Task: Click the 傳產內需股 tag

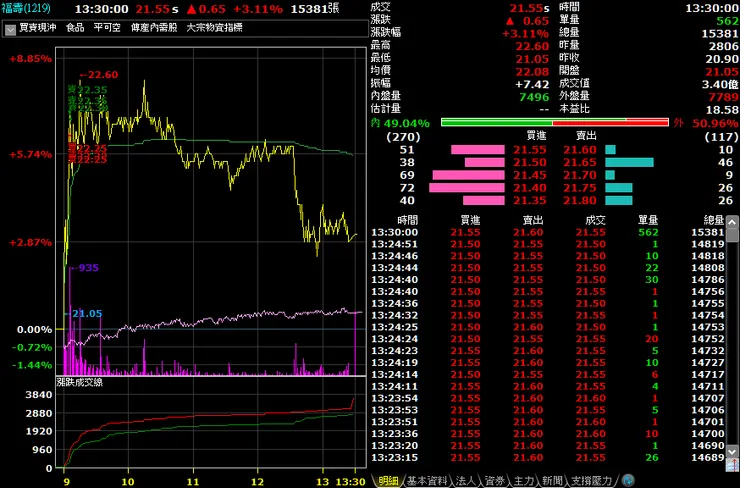Action: pyautogui.click(x=154, y=27)
